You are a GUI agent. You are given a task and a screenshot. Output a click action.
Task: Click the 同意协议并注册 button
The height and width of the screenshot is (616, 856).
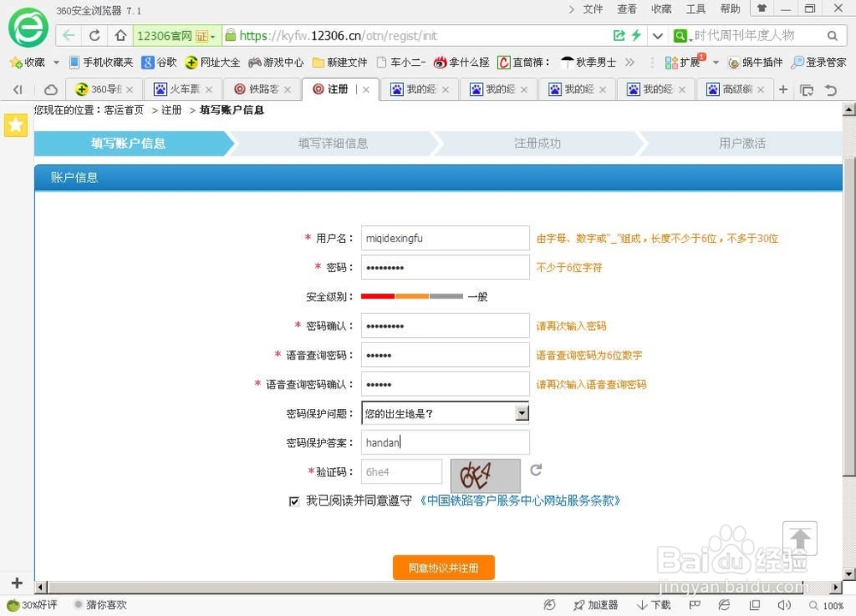point(443,567)
